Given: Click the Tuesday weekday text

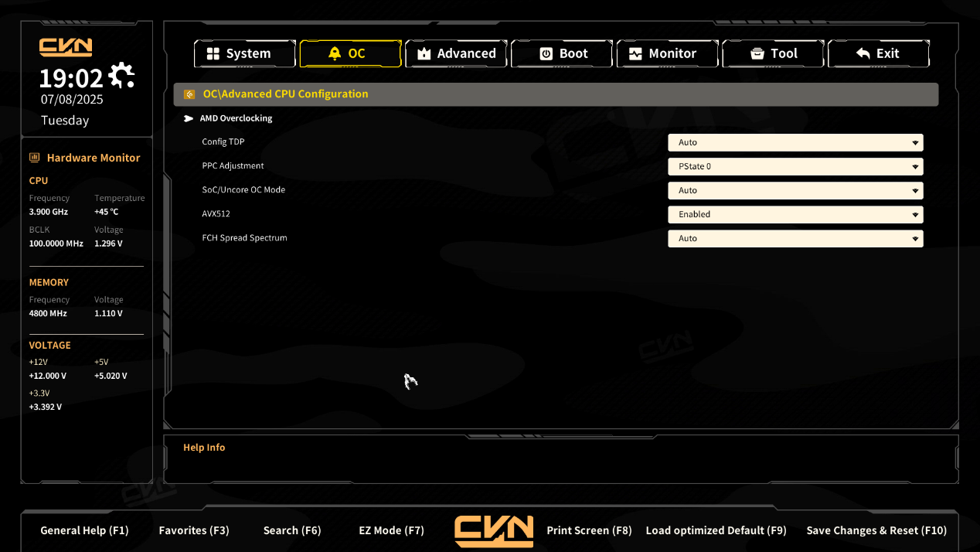Looking at the screenshot, I should tap(65, 121).
